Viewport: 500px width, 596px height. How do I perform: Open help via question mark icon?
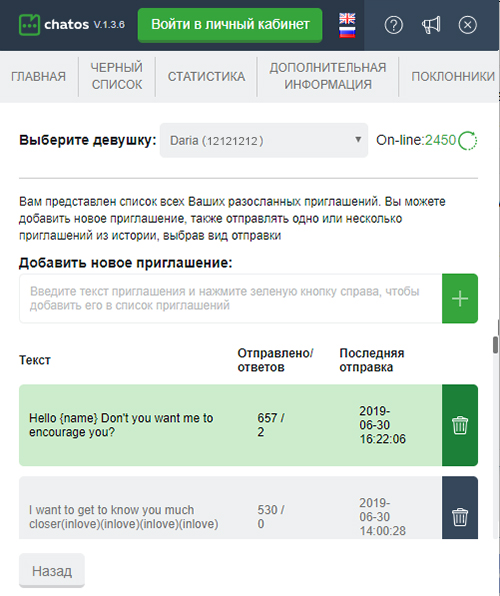coord(394,25)
